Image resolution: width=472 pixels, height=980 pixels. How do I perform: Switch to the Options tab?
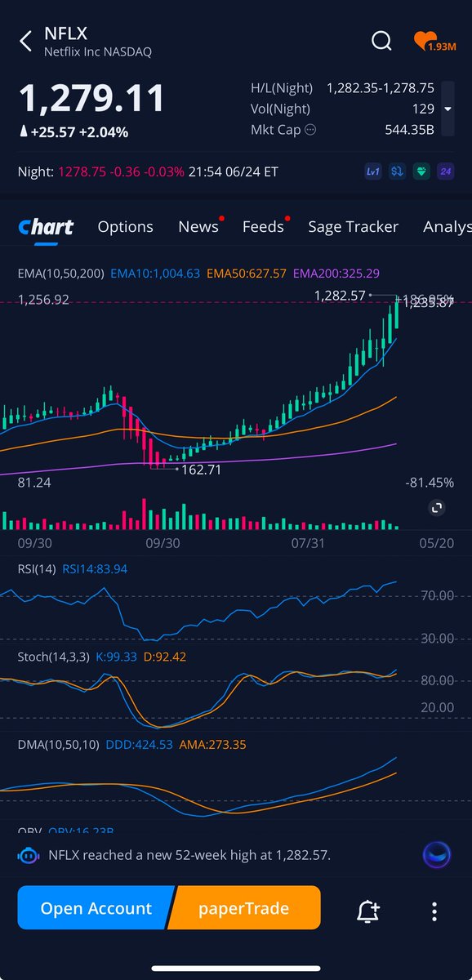[x=126, y=227]
